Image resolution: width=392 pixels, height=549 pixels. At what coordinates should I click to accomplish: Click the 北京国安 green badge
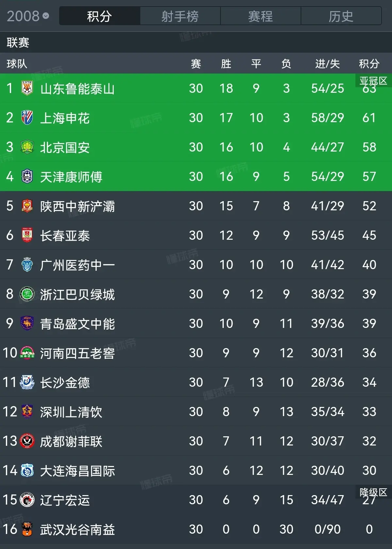(x=27, y=147)
